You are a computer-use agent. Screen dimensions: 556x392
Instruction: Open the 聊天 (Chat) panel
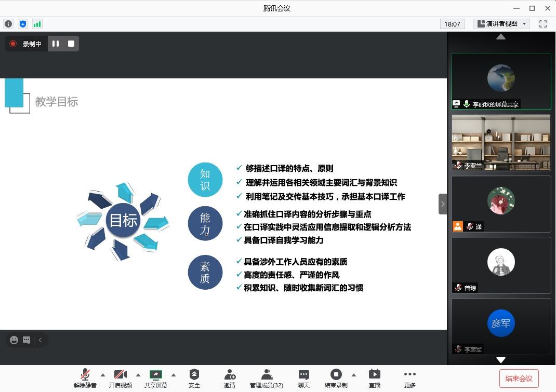tap(304, 377)
